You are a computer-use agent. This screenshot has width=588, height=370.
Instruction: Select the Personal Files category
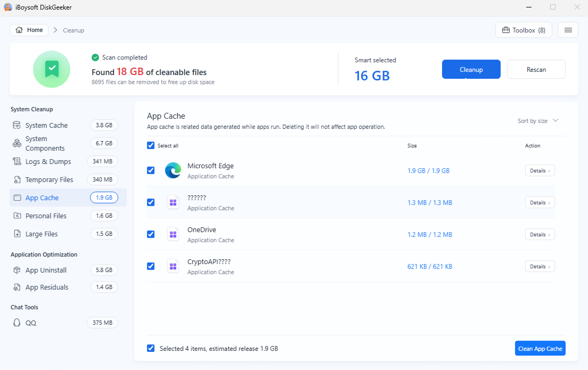coord(68,216)
